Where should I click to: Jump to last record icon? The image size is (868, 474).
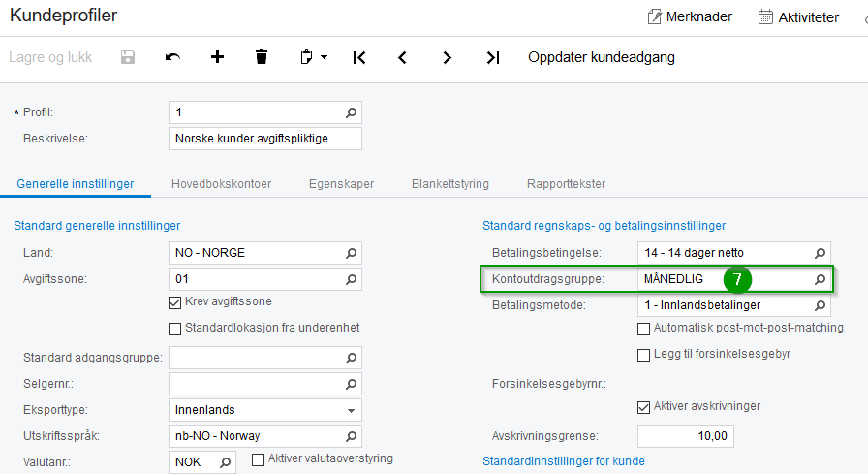[492, 57]
